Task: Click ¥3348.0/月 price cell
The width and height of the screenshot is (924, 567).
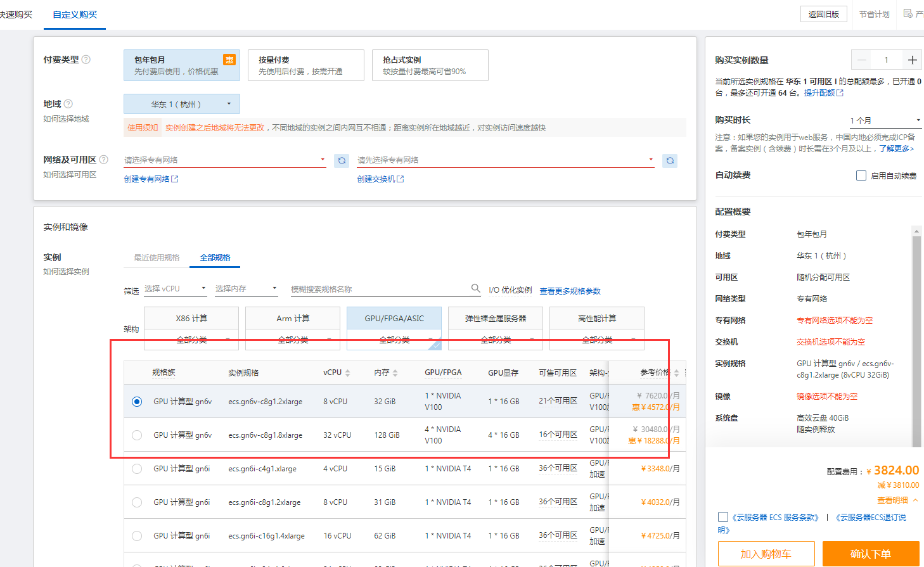Action: [x=660, y=469]
